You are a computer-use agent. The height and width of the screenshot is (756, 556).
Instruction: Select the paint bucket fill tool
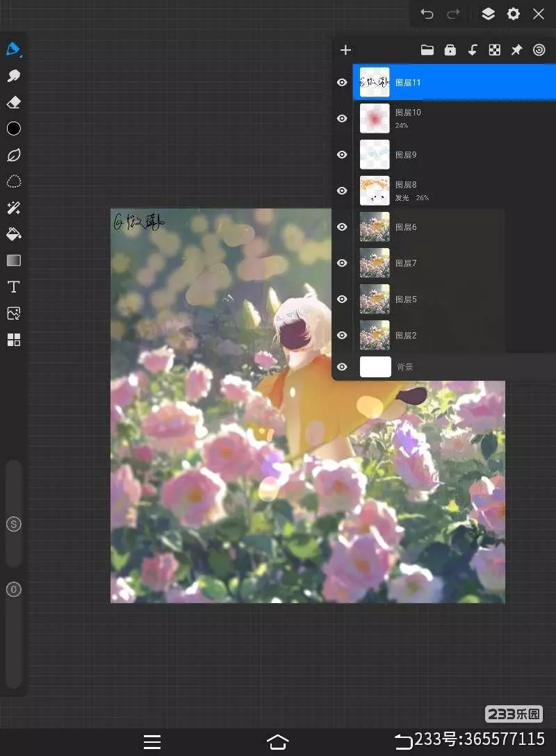coord(13,234)
